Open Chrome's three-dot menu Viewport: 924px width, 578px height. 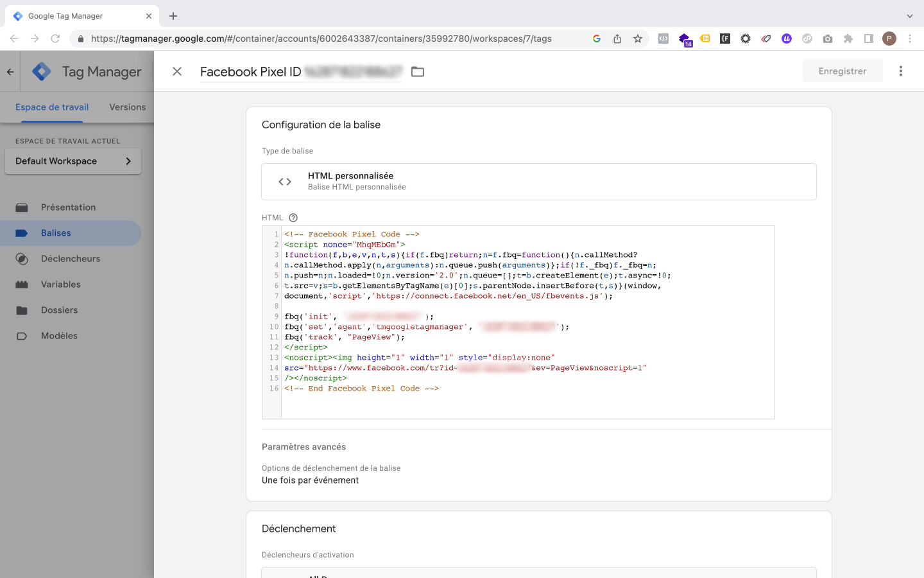pos(910,39)
